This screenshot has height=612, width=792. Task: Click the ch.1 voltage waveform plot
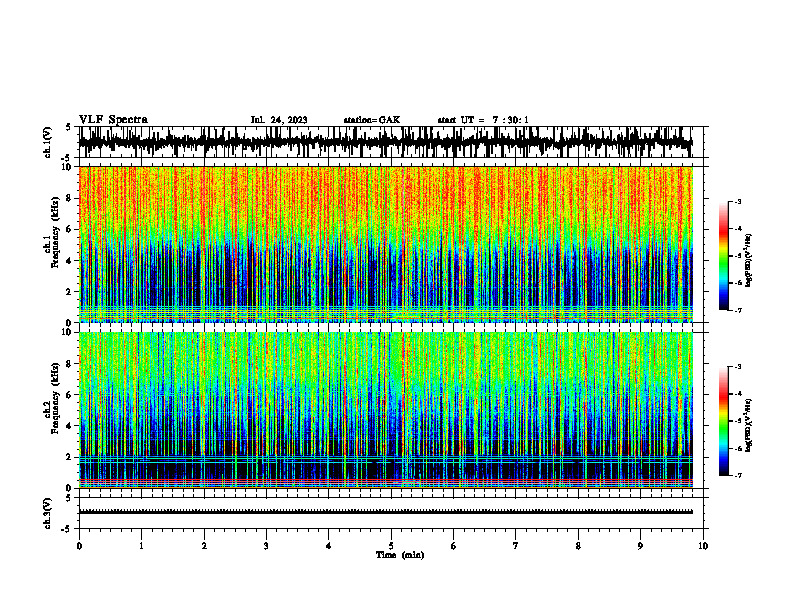point(391,142)
